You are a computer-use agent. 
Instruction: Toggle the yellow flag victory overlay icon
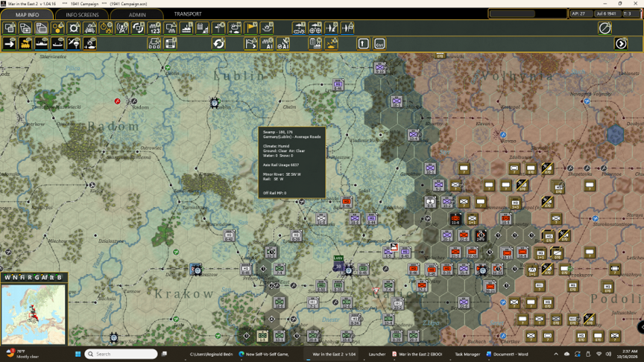251,28
